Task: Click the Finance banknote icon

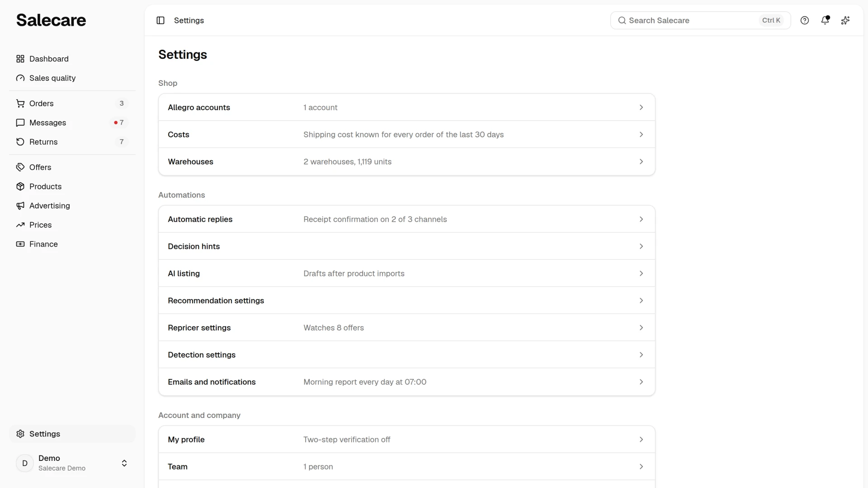Action: (20, 244)
